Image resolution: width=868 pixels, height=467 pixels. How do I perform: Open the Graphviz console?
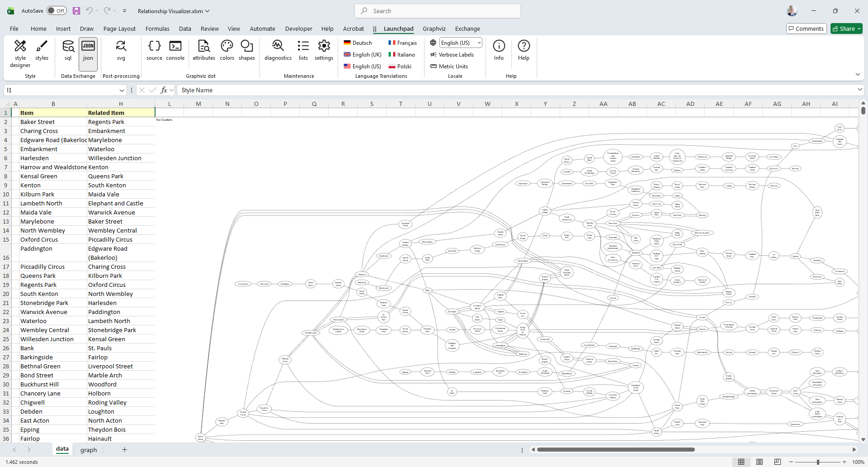175,50
